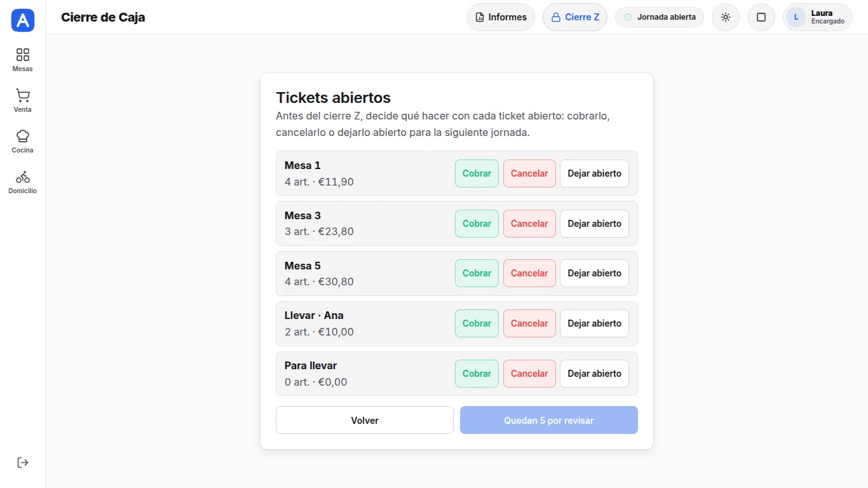
Task: Click the Tickets abiertos heading
Action: coord(333,98)
